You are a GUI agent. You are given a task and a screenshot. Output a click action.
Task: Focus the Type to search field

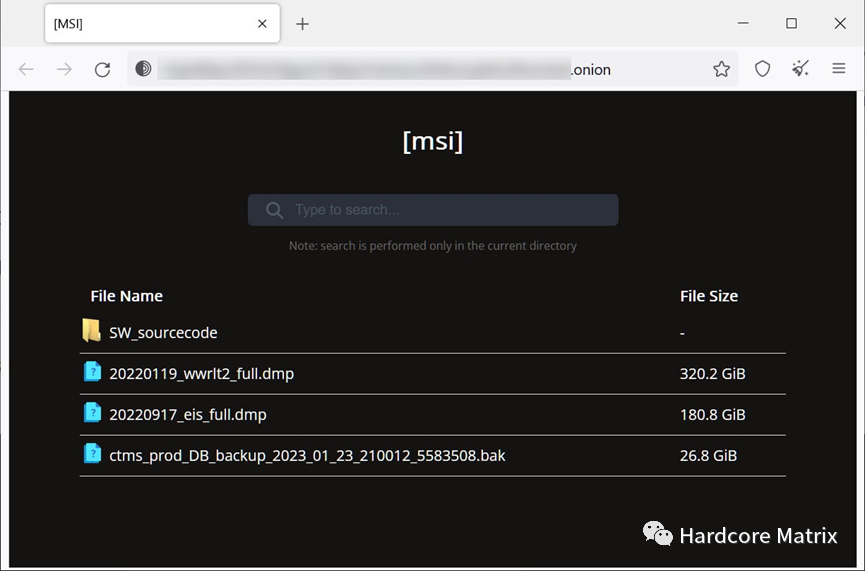(433, 210)
